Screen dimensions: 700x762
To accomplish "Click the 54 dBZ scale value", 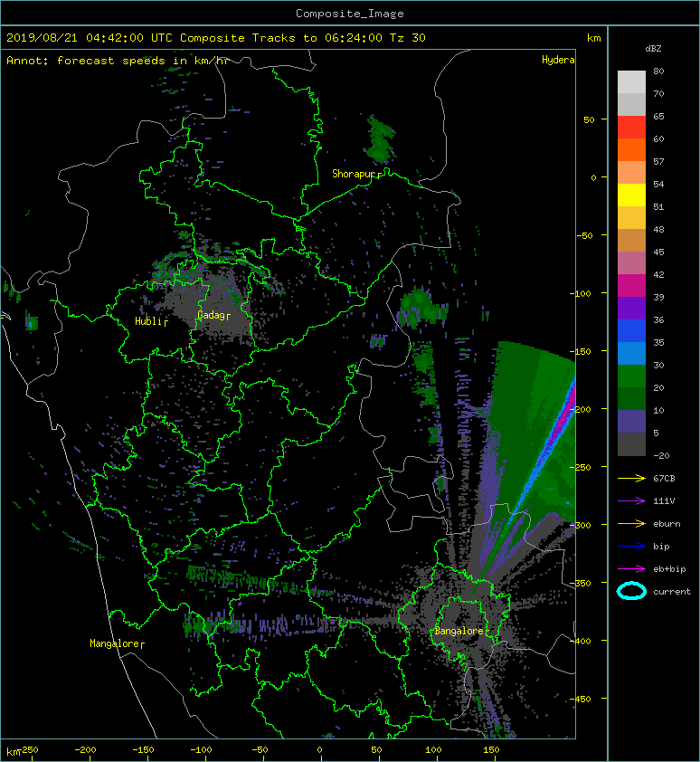I will tap(658, 185).
